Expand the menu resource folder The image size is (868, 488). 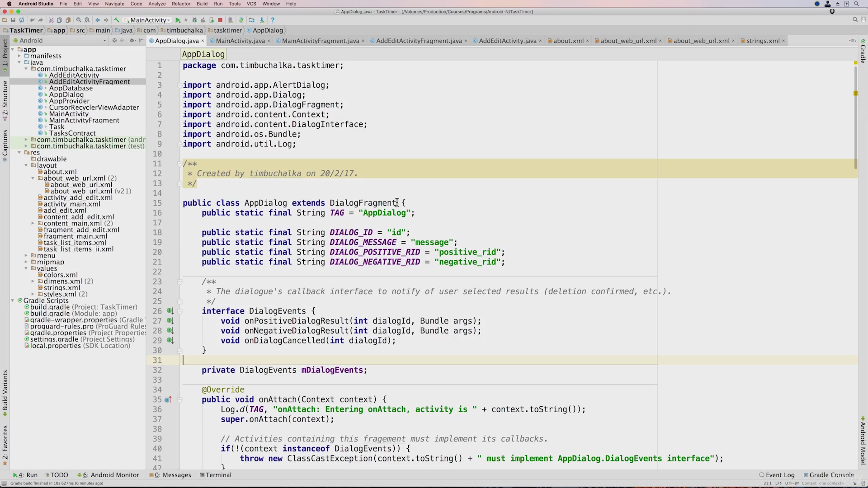pos(26,256)
